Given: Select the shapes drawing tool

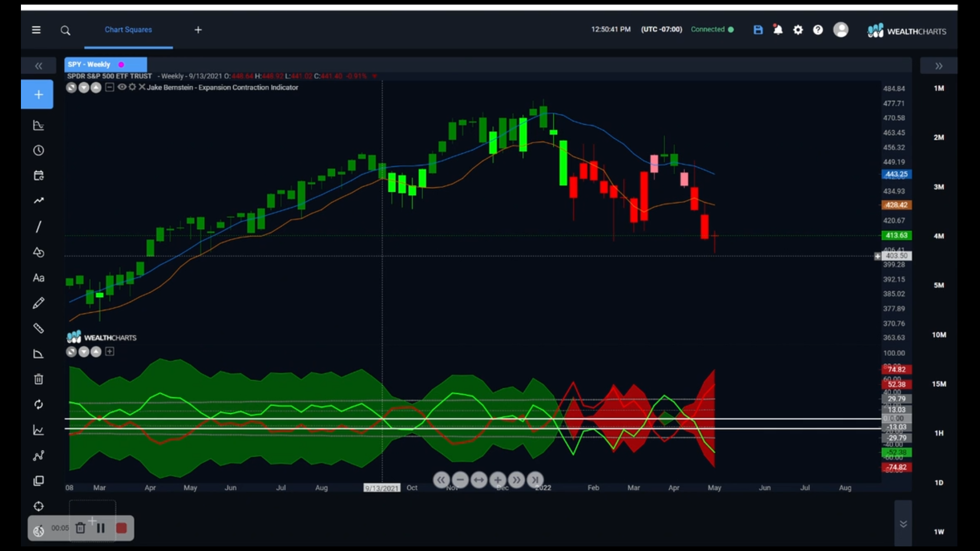Looking at the screenshot, I should 38,253.
